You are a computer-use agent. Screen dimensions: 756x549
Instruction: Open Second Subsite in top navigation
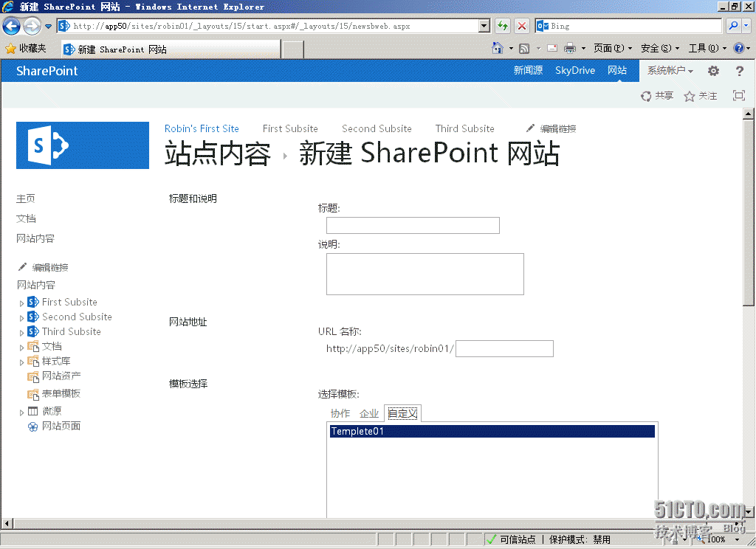[377, 128]
